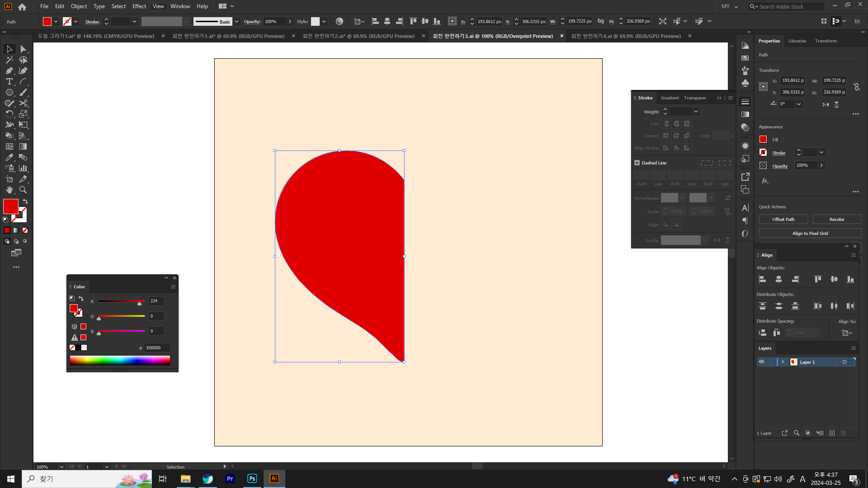Screen dimensions: 868x488
Task: Select the Hand tool
Action: (9, 190)
